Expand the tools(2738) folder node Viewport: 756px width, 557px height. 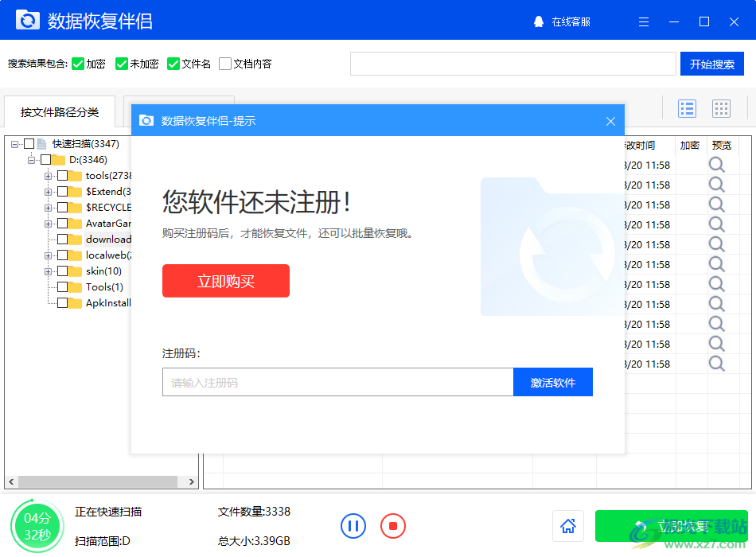[49, 175]
